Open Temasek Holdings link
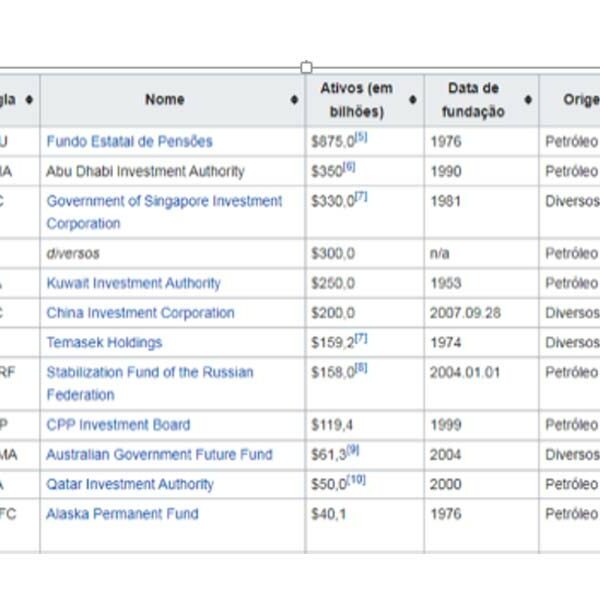This screenshot has height=600, width=600. coord(104,342)
